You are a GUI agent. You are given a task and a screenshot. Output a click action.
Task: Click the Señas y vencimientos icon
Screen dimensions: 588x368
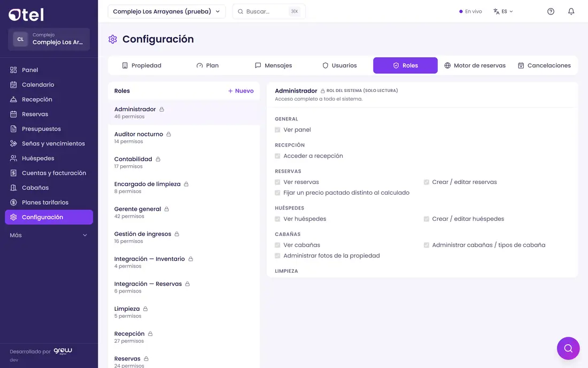[x=13, y=144]
